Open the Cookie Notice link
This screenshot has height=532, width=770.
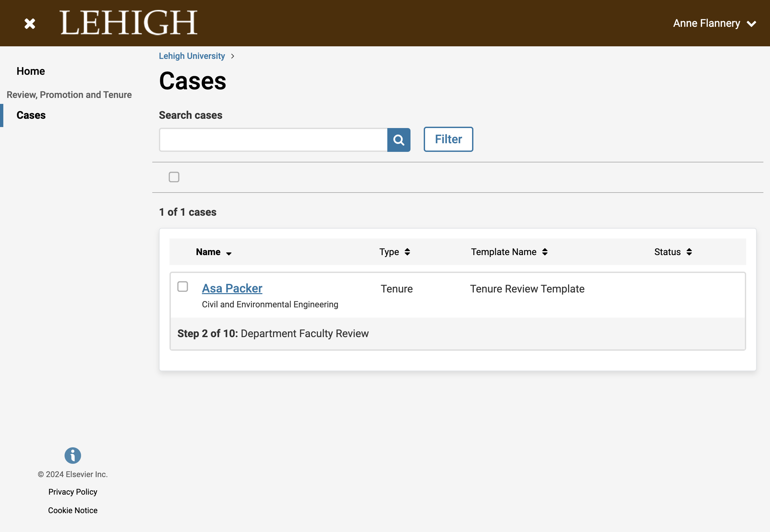(73, 510)
